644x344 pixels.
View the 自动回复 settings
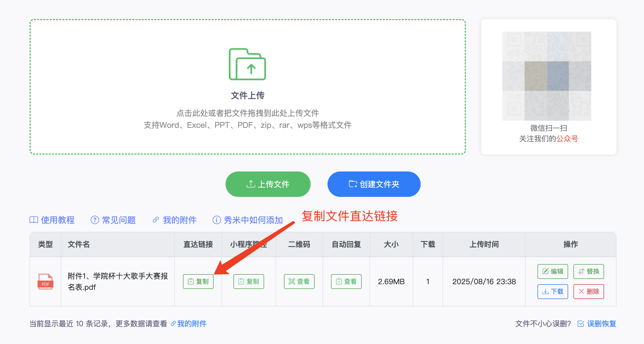tap(346, 282)
